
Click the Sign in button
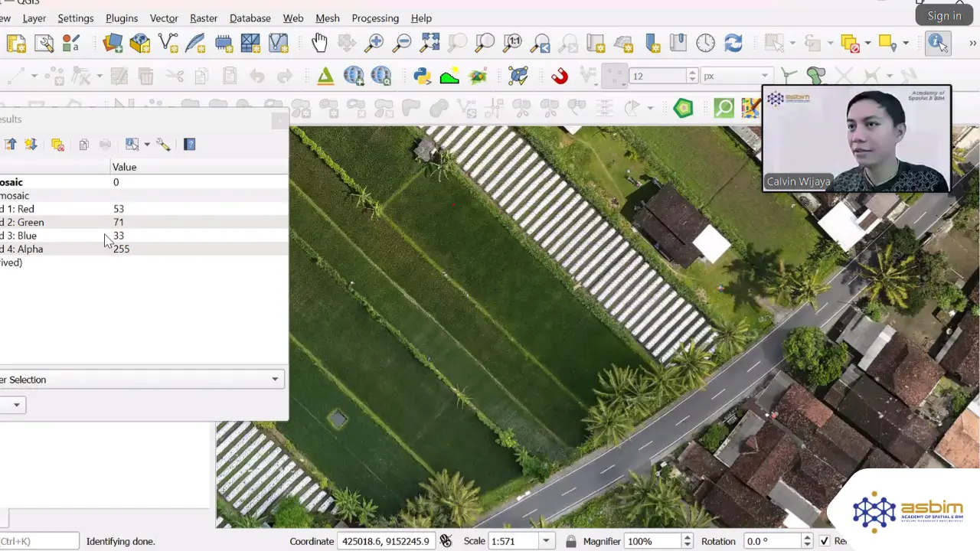[x=944, y=15]
